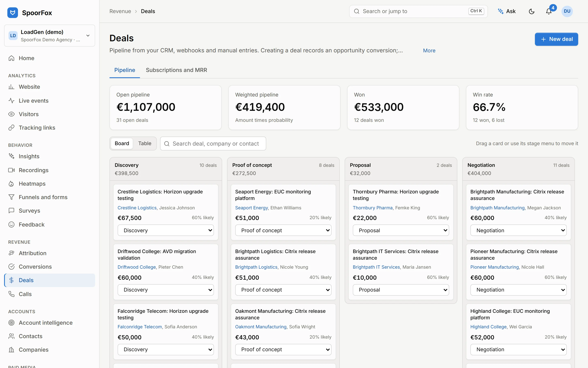
Task: Click the Visitors eye icon
Action: 11,114
